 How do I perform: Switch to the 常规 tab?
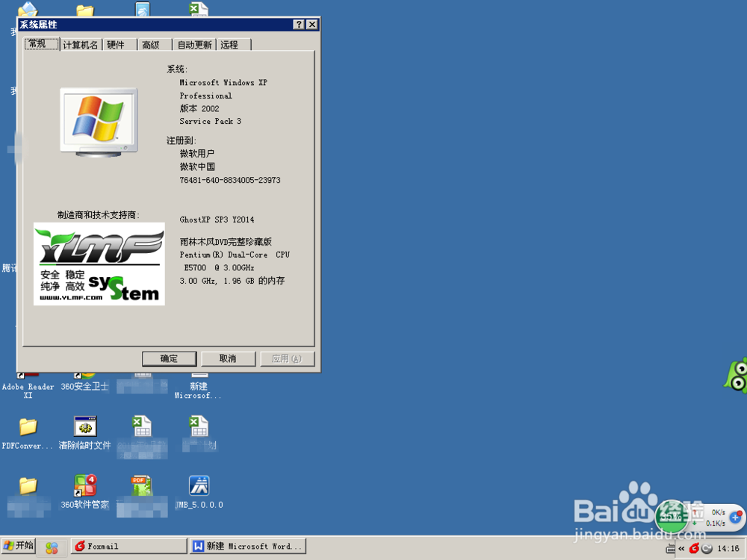pyautogui.click(x=41, y=44)
